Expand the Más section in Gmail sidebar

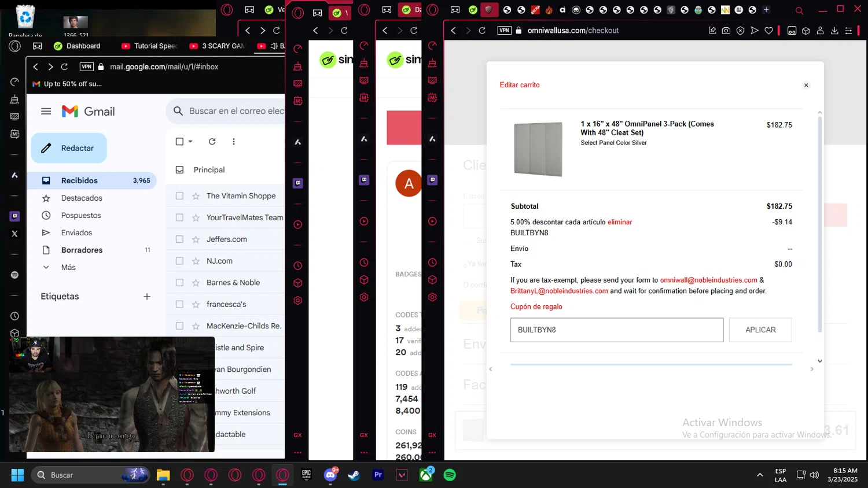68,267
